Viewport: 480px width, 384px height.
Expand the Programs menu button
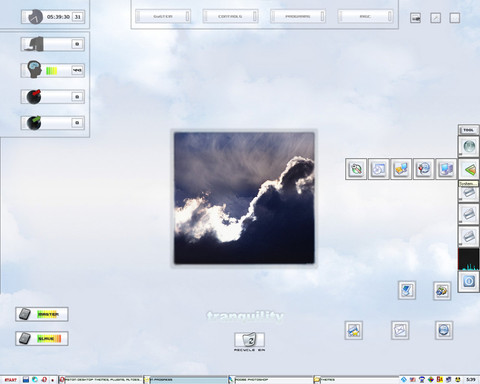pyautogui.click(x=298, y=16)
